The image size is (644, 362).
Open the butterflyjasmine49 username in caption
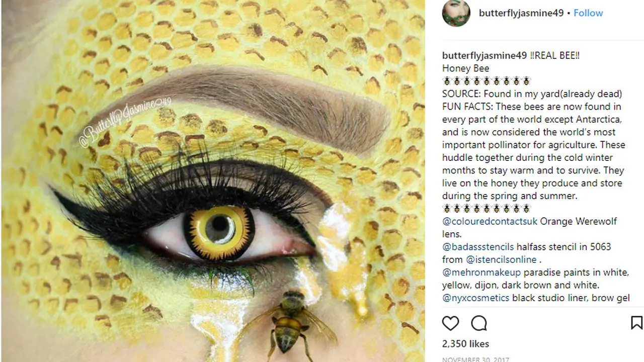485,55
